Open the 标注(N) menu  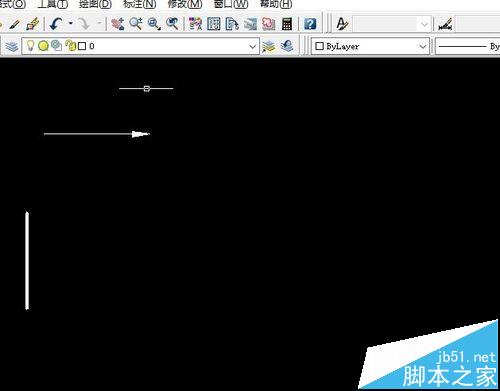click(x=139, y=4)
